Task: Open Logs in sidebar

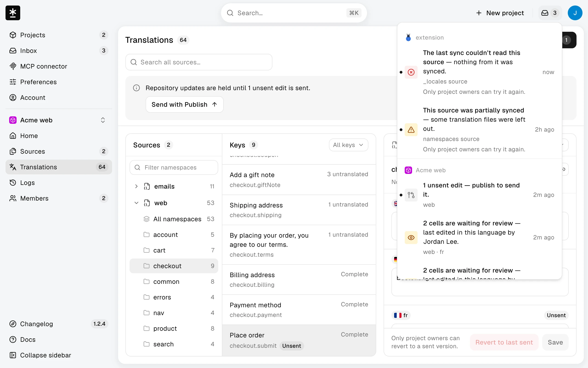Action: [59, 183]
